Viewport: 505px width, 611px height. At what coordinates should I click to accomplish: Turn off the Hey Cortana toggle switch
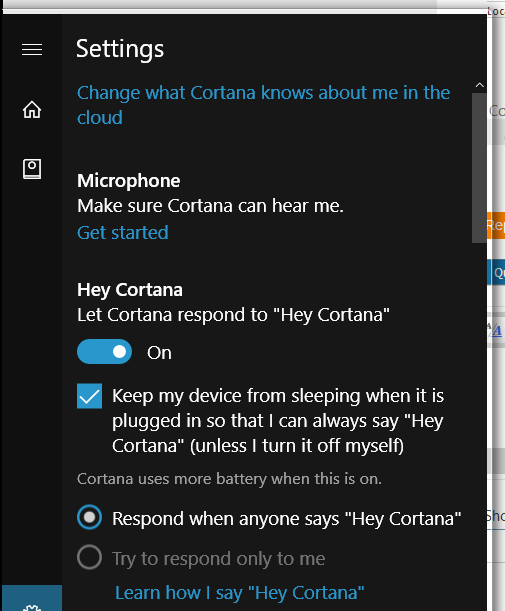click(x=104, y=351)
